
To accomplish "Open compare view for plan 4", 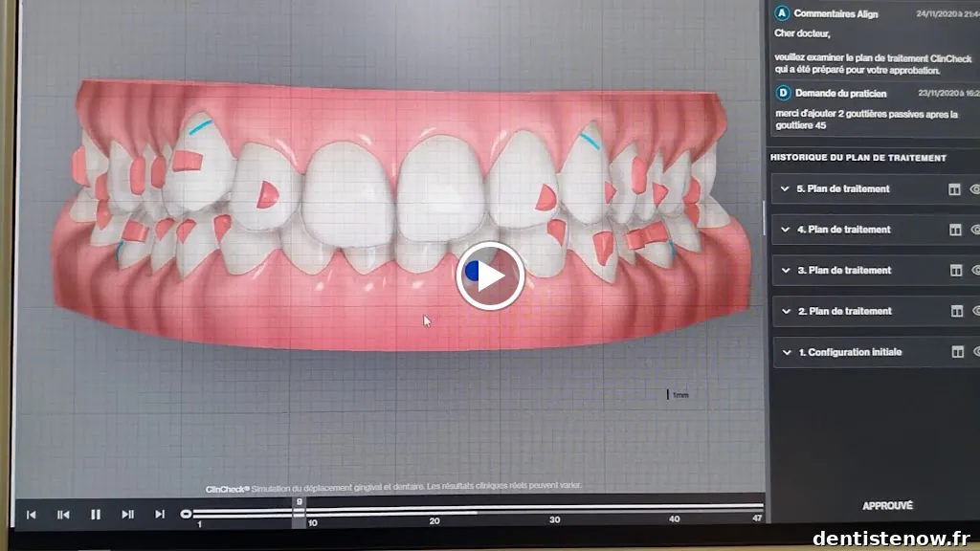I will (x=955, y=230).
